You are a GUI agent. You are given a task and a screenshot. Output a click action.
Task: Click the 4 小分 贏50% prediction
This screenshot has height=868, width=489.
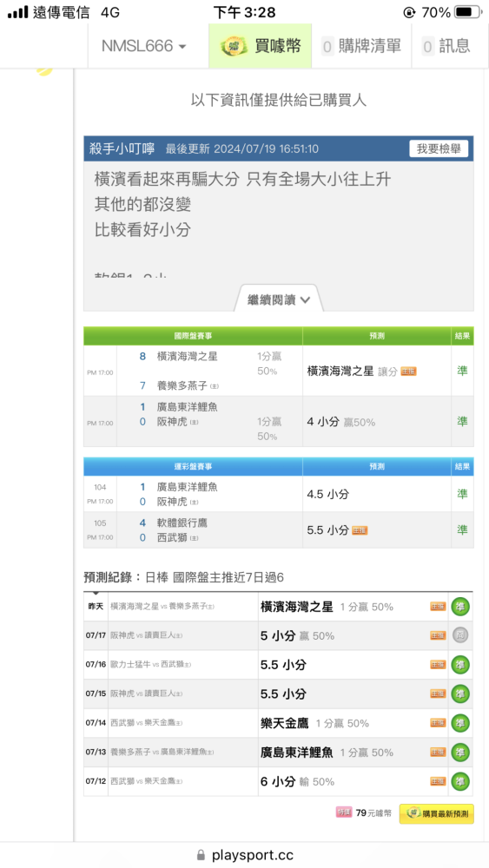pos(340,422)
